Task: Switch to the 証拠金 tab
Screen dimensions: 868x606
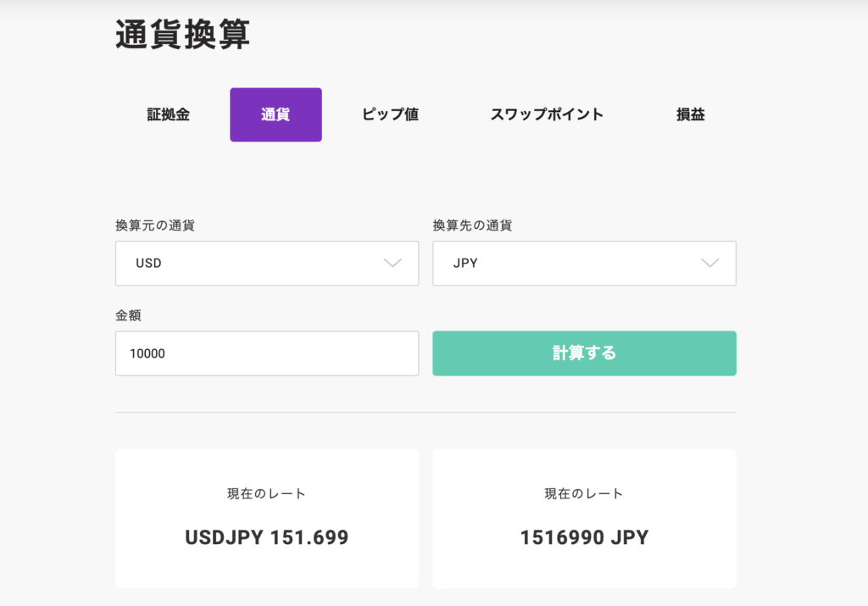Action: click(168, 114)
